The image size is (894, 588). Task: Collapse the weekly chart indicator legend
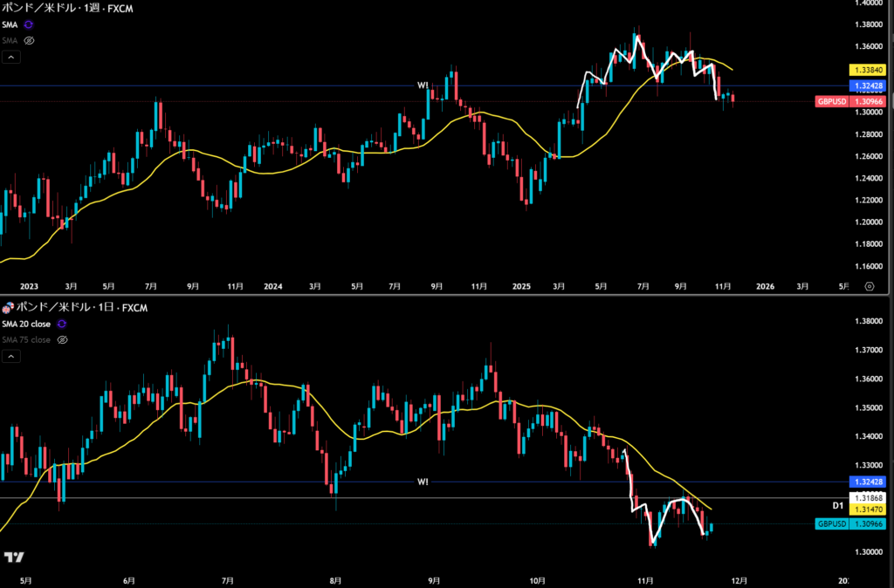click(x=10, y=58)
